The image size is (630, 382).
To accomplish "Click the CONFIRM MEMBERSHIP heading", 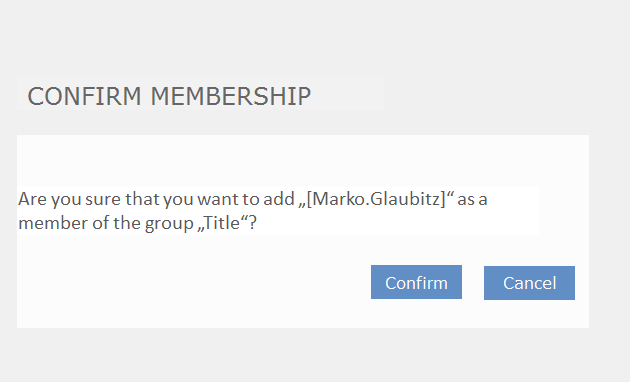I will point(169,96).
